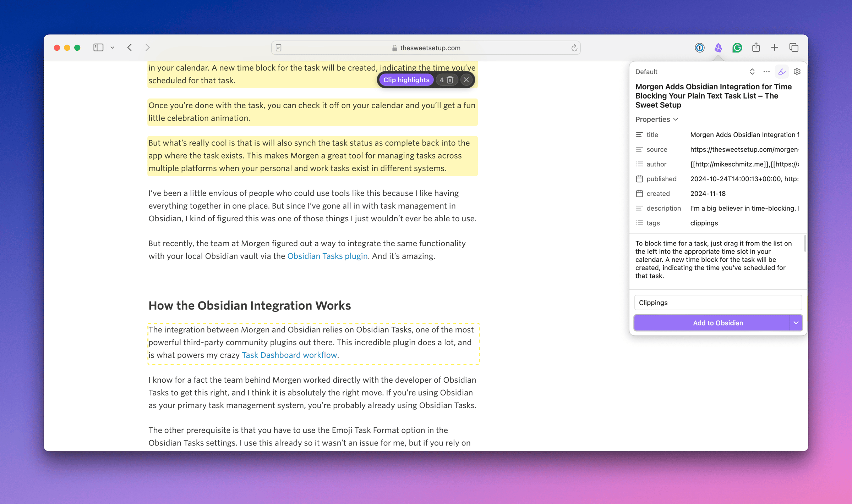The width and height of the screenshot is (852, 504).
Task: Click the title property type icon
Action: click(639, 135)
